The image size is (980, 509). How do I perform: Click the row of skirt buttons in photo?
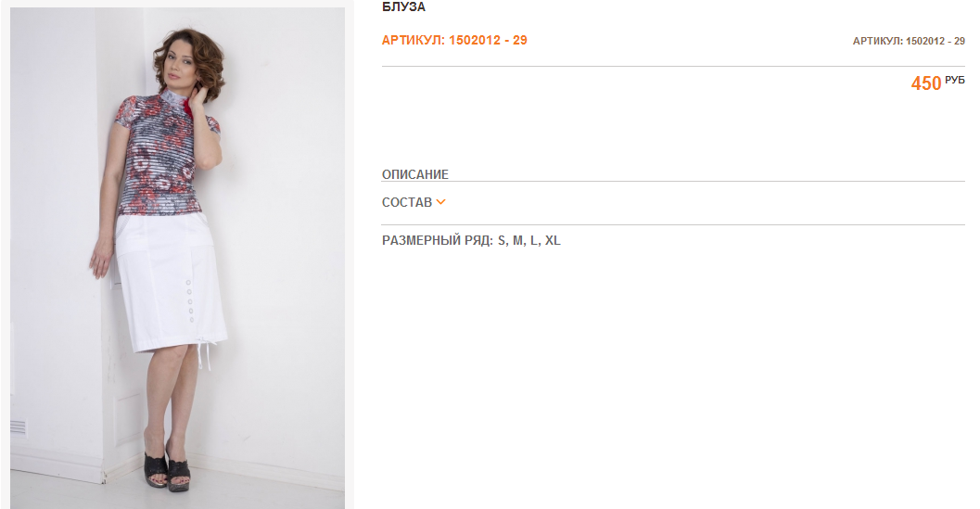tap(190, 301)
